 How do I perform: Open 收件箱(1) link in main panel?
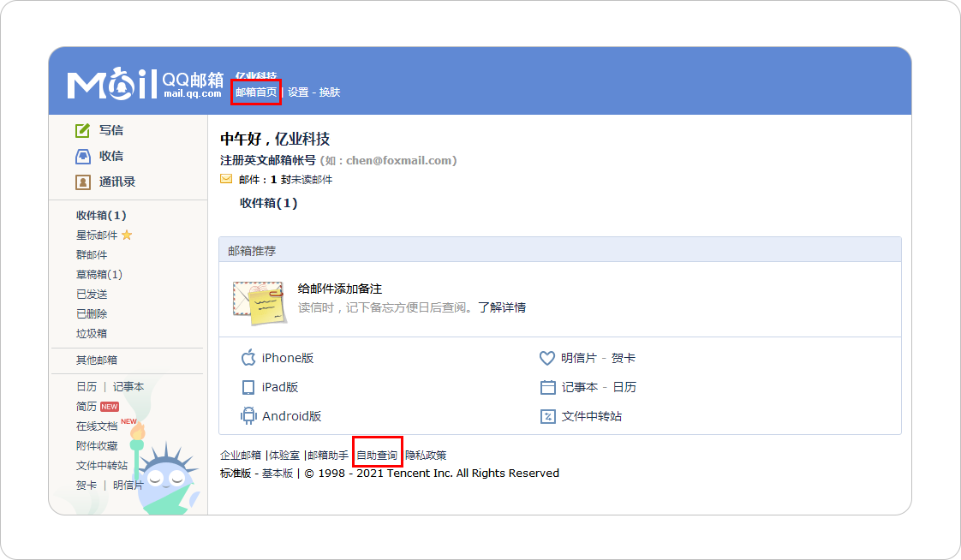[268, 203]
